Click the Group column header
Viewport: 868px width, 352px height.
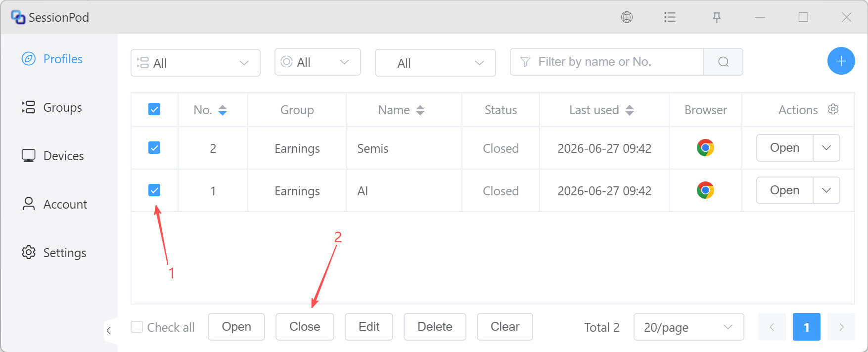(x=297, y=110)
